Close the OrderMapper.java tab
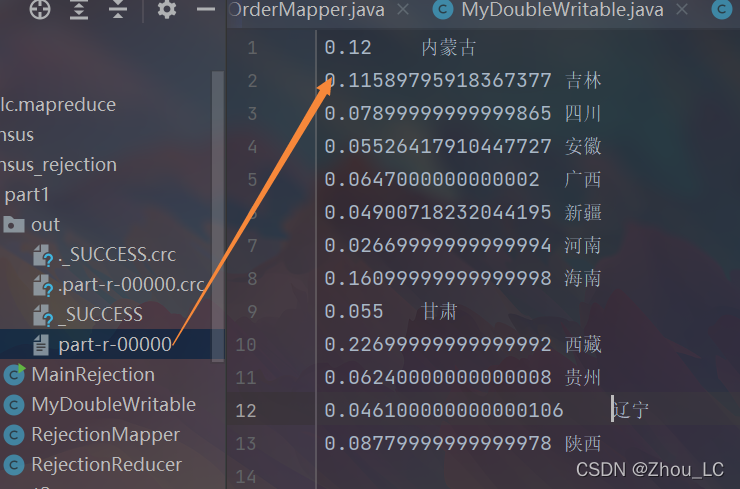740x489 pixels. (x=403, y=9)
